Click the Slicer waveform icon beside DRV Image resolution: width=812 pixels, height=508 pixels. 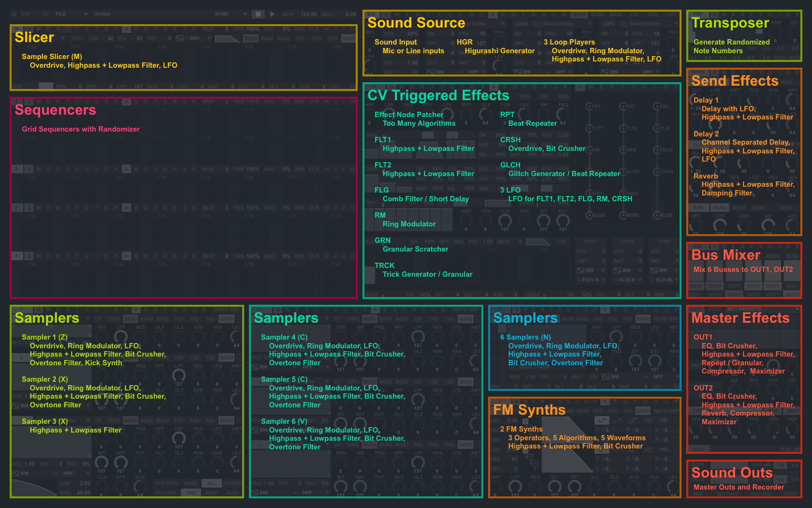pyautogui.click(x=179, y=38)
